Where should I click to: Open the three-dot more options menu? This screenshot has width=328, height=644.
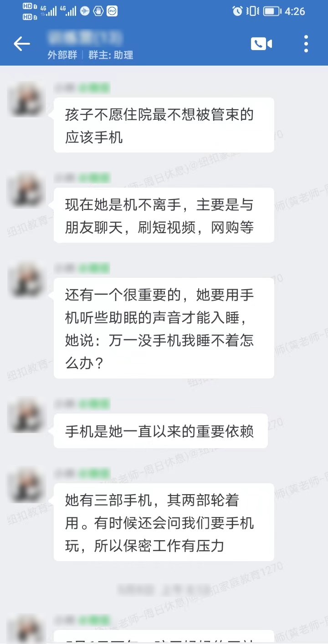[x=306, y=44]
